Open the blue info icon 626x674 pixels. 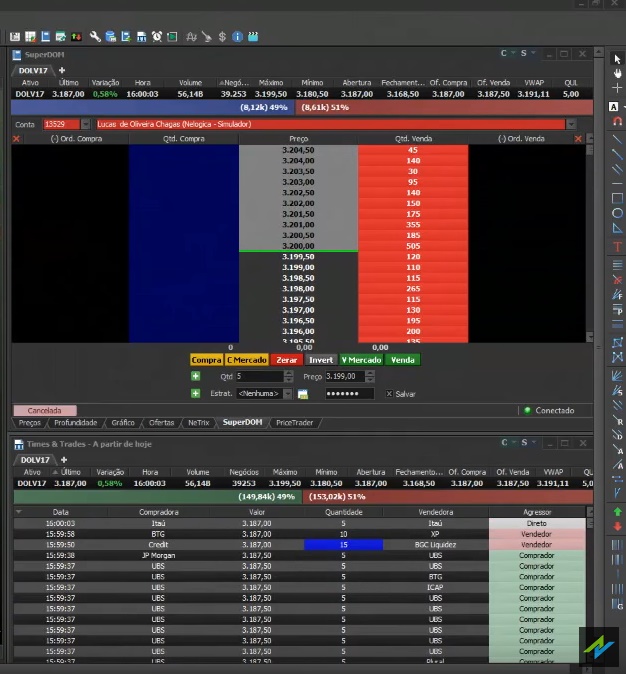tap(237, 37)
